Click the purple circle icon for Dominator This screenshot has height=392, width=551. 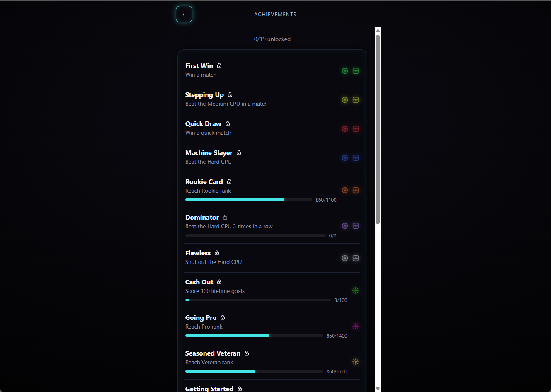[345, 226]
